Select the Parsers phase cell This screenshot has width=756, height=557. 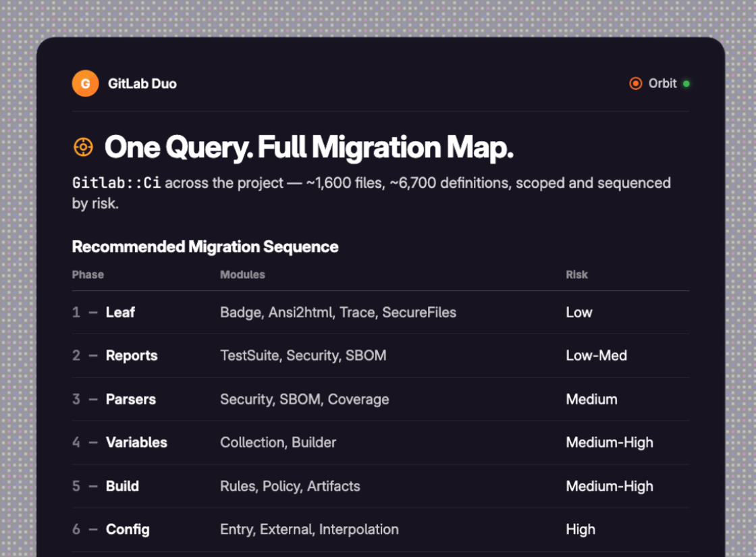[x=114, y=399]
